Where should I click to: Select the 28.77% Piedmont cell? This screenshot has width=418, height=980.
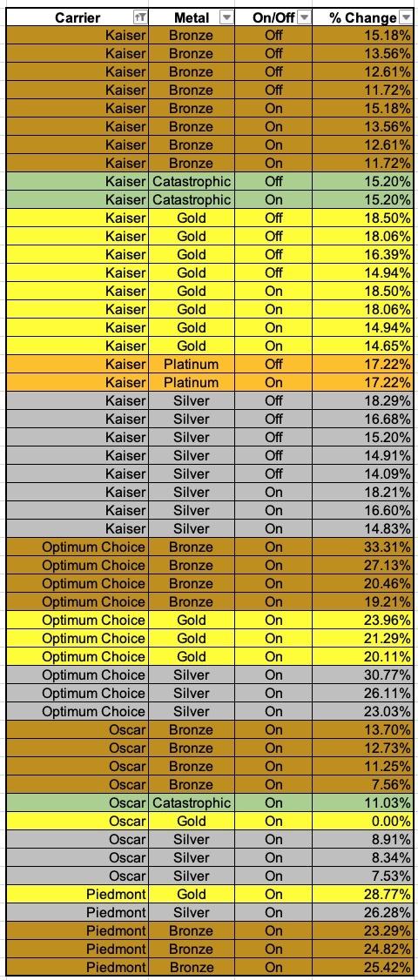click(363, 894)
